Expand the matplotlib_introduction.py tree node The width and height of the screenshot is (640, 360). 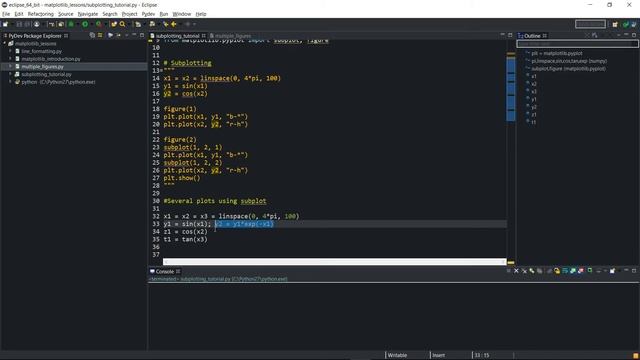10,59
